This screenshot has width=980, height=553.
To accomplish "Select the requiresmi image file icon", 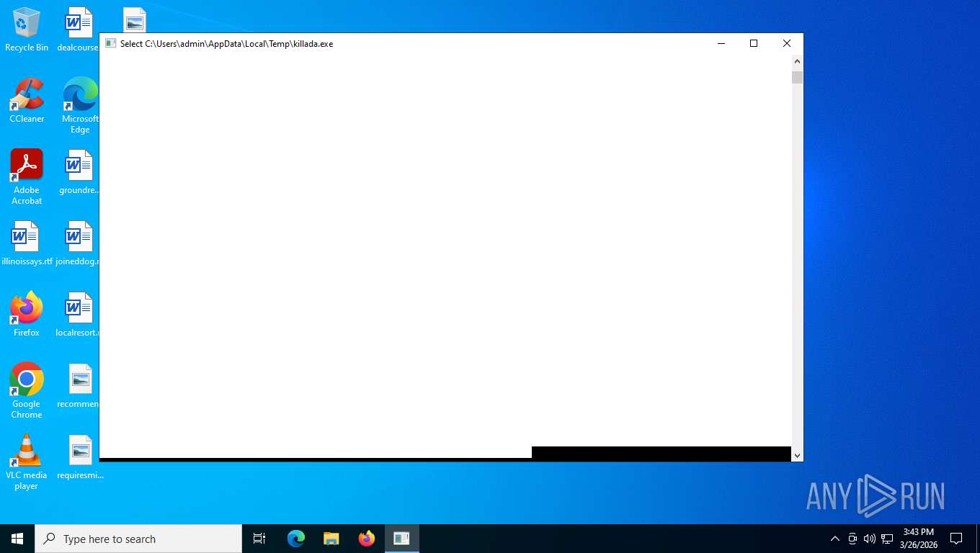I will [x=80, y=457].
